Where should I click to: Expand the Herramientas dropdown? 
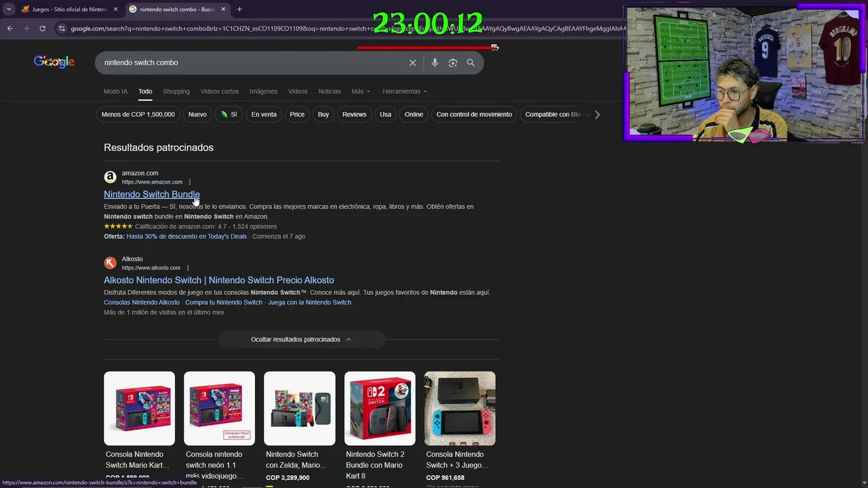405,91
